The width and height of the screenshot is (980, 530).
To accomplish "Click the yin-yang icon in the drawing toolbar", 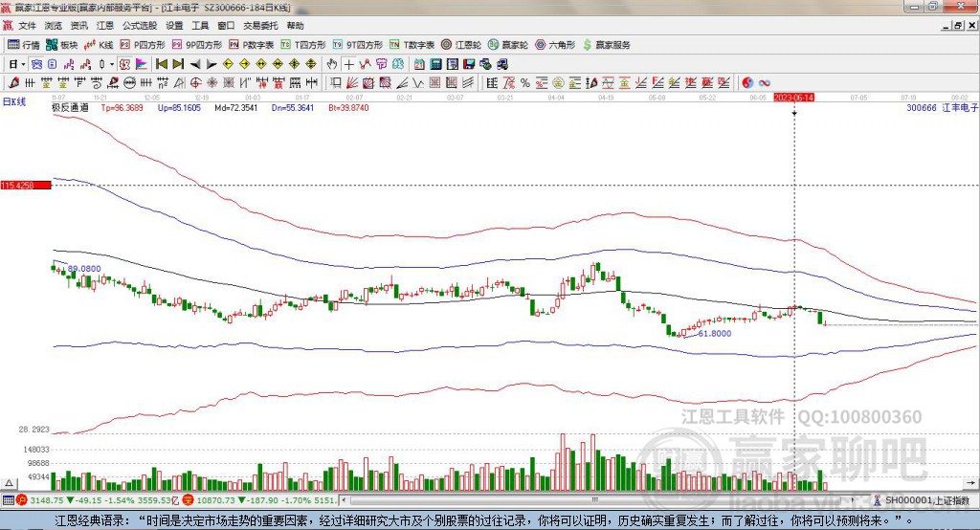I will [x=747, y=83].
